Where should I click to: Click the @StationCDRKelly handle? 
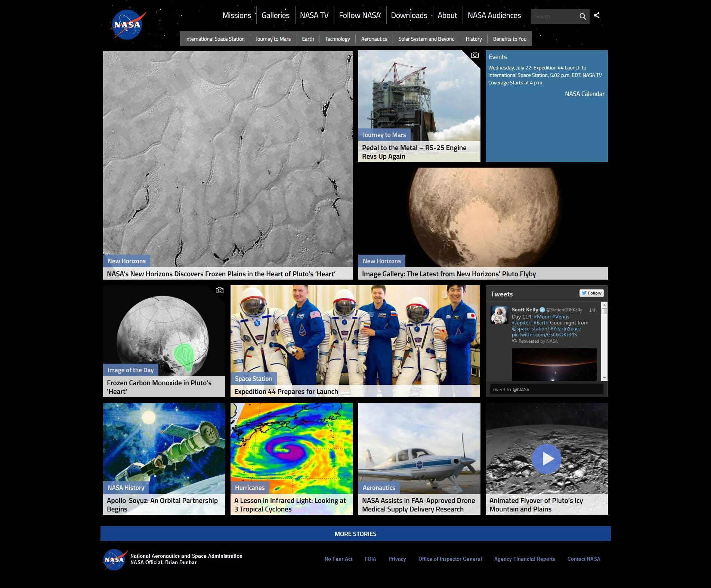pyautogui.click(x=564, y=310)
